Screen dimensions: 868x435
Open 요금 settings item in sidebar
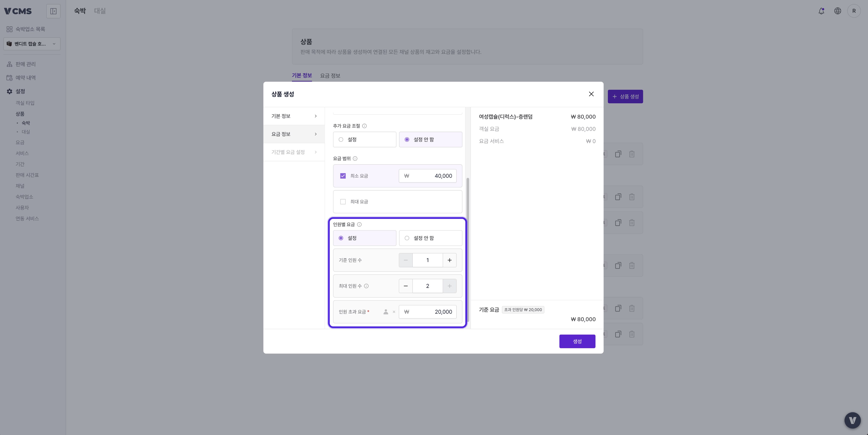20,142
